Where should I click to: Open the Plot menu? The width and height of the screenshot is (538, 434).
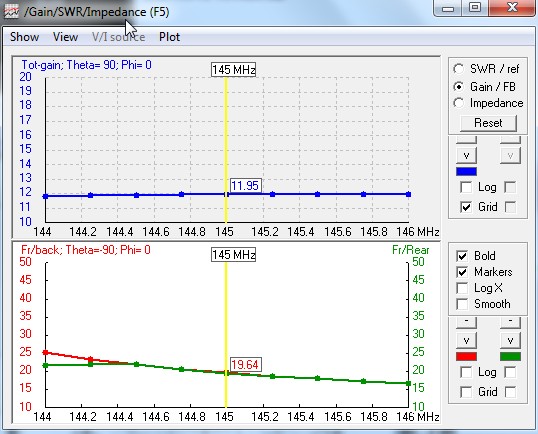[x=169, y=37]
